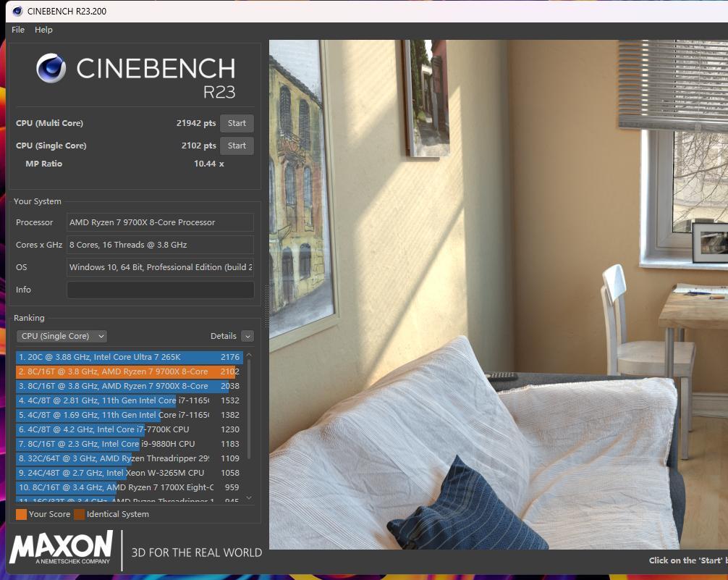Click the Processor field AMD Ryzen 7 9700X
Screen dimensions: 728x580
click(160, 222)
